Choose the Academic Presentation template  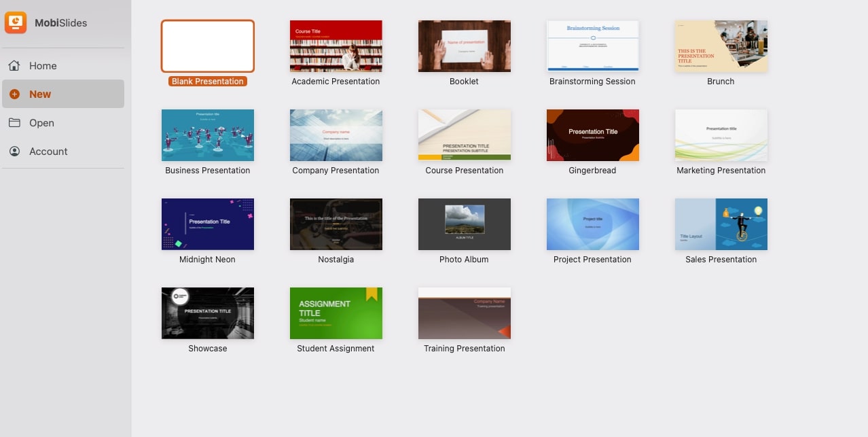pos(336,46)
